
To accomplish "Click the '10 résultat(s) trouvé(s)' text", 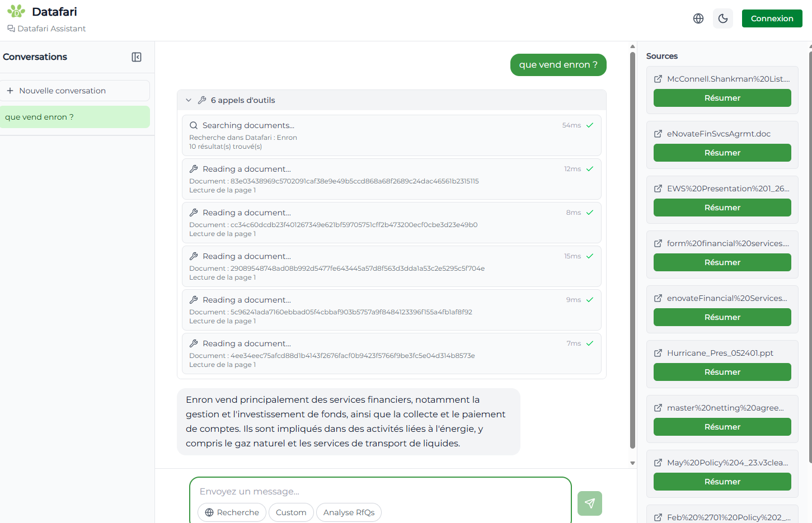I will pyautogui.click(x=226, y=147).
